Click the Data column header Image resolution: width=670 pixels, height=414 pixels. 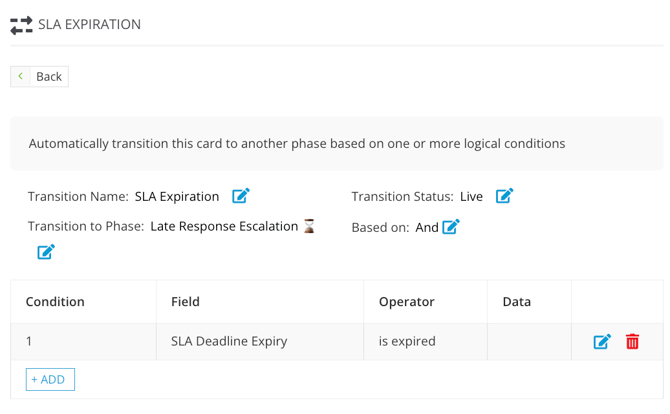(x=517, y=302)
